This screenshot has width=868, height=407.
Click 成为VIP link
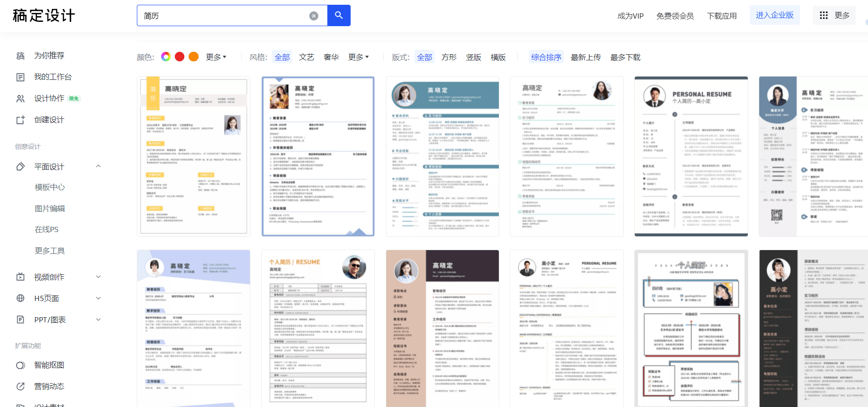click(x=630, y=16)
